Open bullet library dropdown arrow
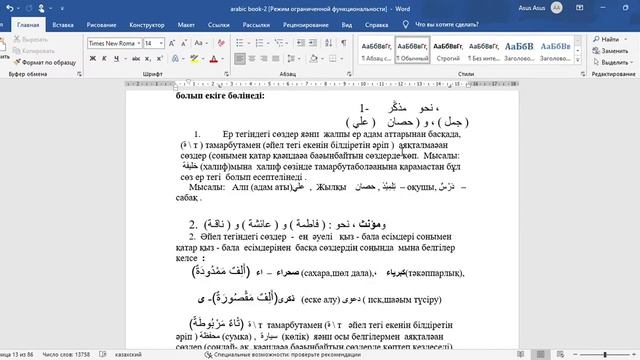The image size is (640, 360). tap(249, 43)
